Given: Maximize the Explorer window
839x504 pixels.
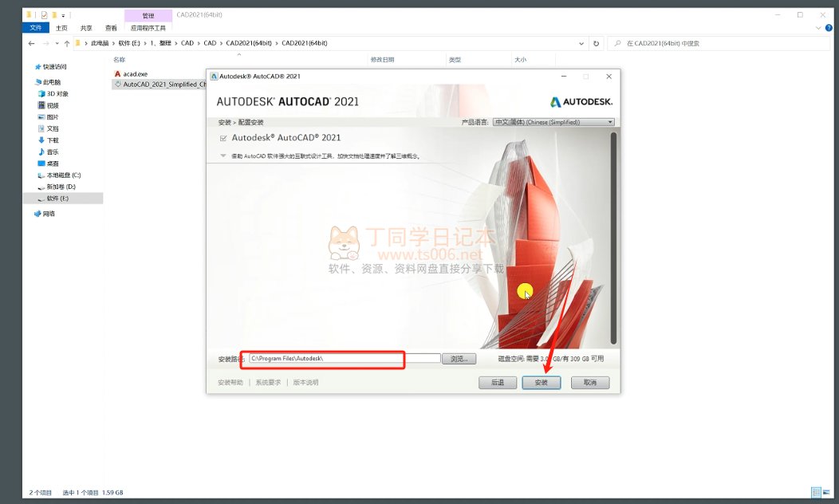Looking at the screenshot, I should 800,15.
